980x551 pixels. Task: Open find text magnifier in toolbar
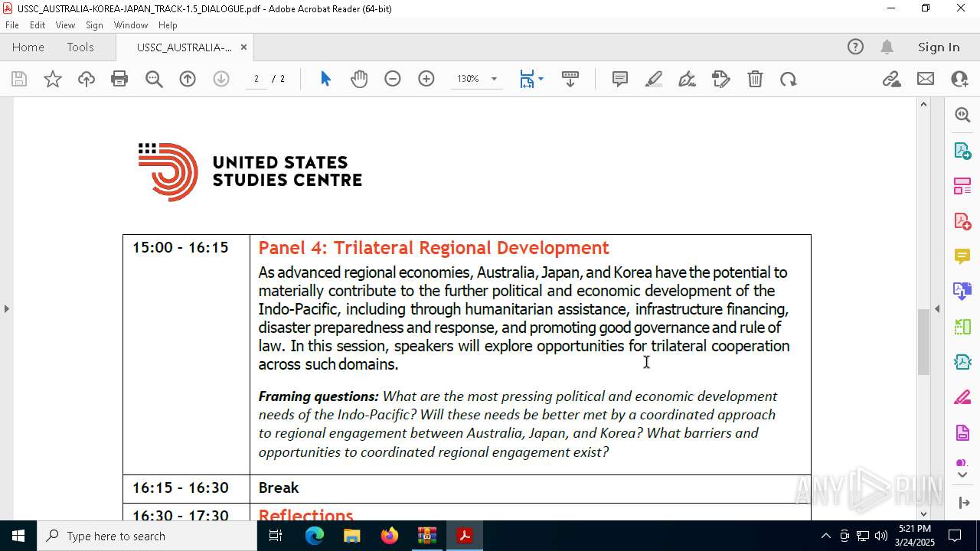(x=154, y=79)
